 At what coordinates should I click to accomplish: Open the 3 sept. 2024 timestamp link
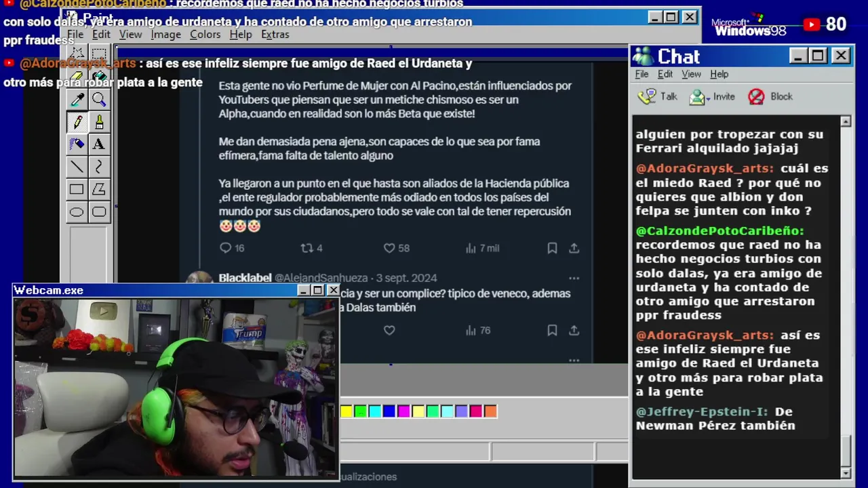[407, 278]
